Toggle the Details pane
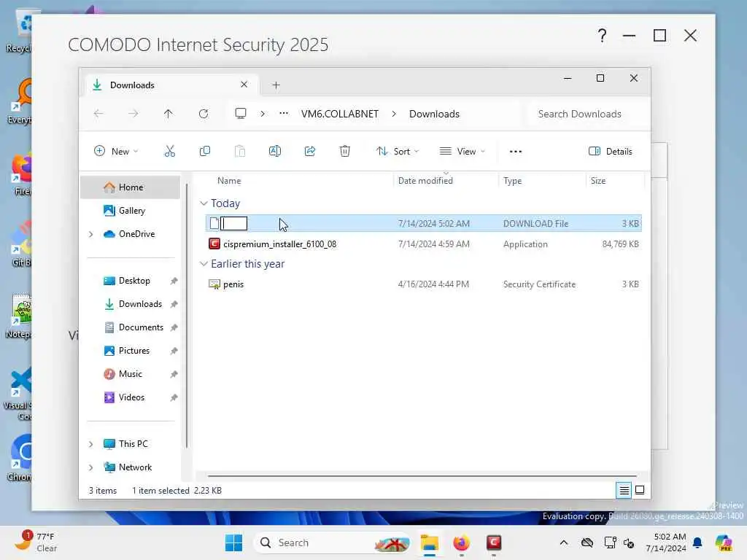Image resolution: width=747 pixels, height=560 pixels. (611, 152)
